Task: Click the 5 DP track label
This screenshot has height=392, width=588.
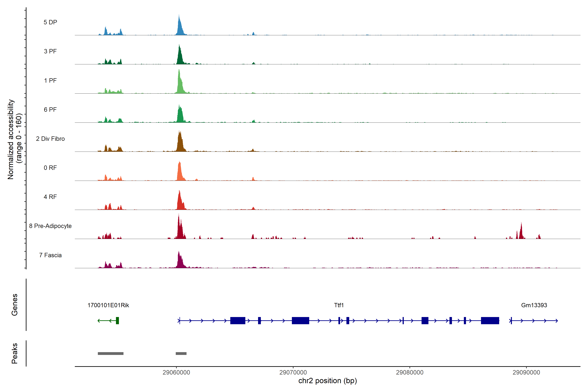Action: click(50, 22)
